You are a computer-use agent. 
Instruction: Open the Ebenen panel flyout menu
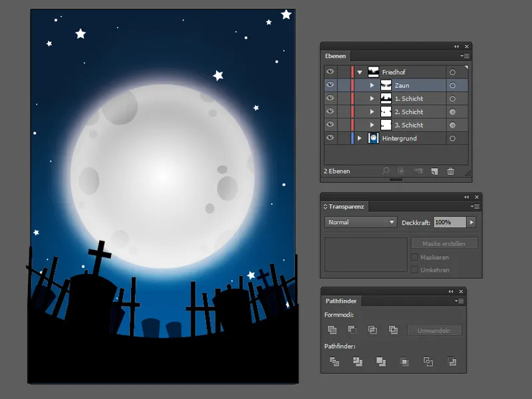pos(465,56)
